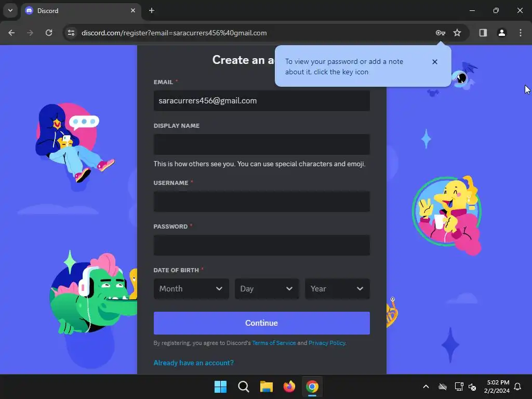Click Already have an account link
This screenshot has width=532, height=399.
193,363
